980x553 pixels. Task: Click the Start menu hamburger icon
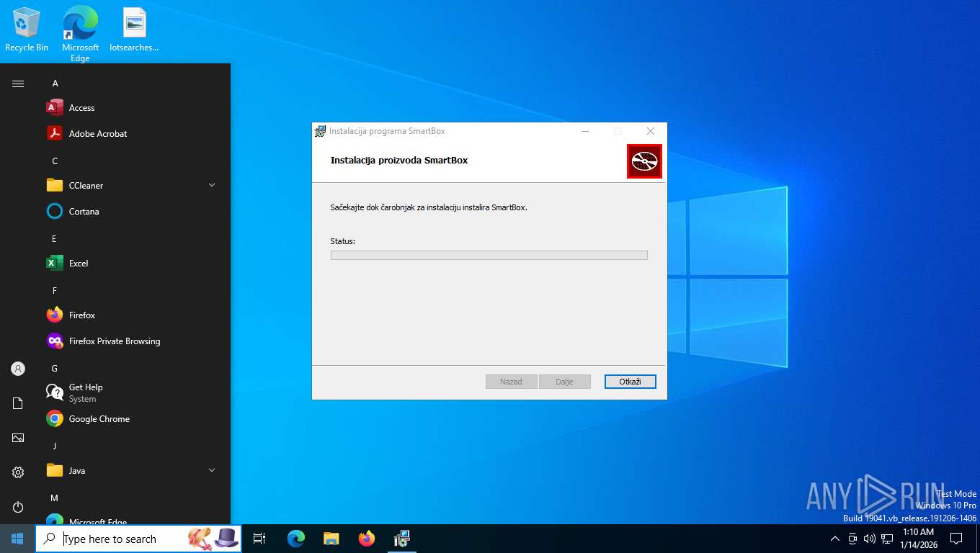point(18,84)
